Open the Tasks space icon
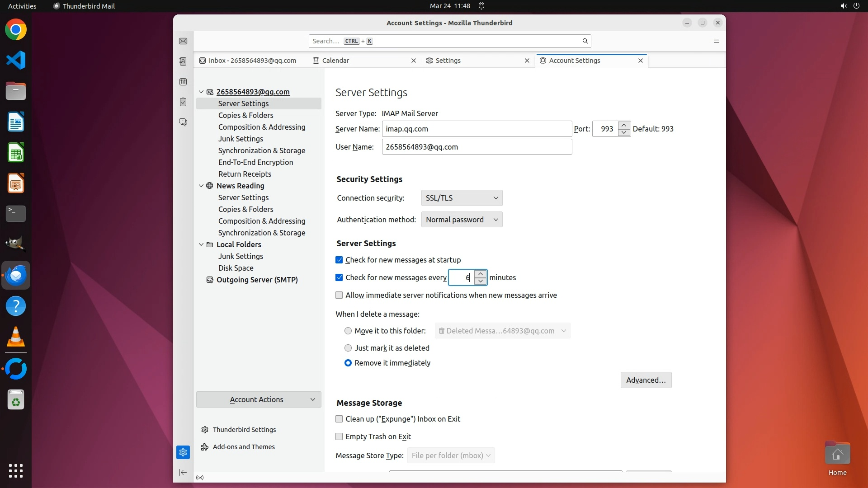868x488 pixels. (183, 102)
